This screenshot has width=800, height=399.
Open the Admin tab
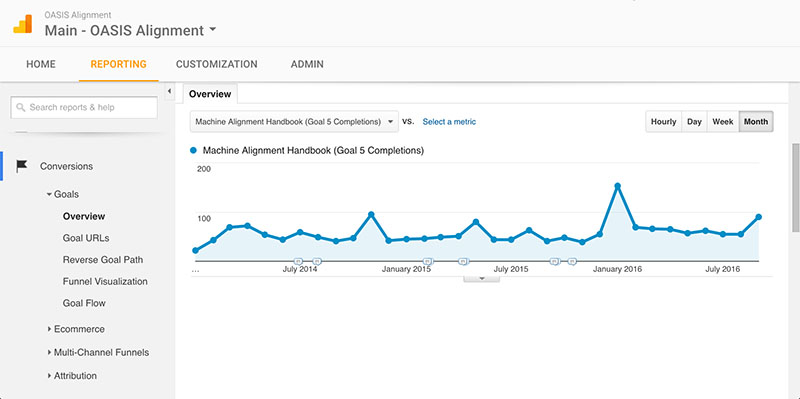coord(307,64)
